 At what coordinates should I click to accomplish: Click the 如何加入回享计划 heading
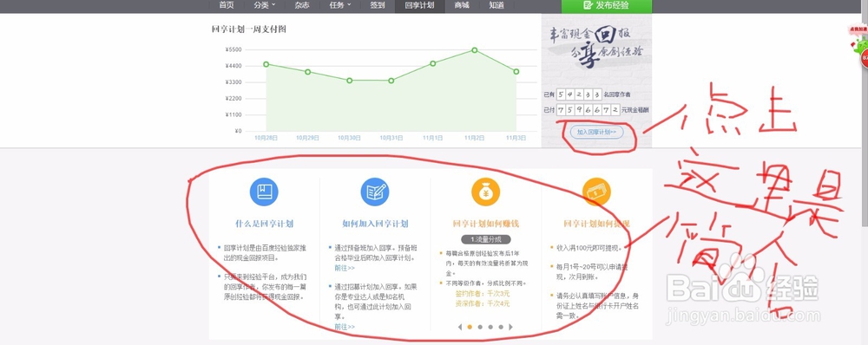click(375, 224)
